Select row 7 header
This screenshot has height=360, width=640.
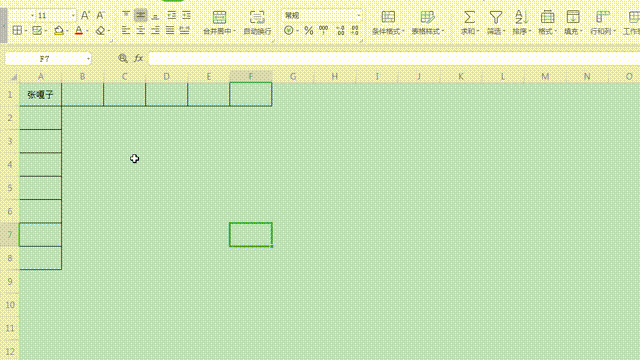pos(9,235)
